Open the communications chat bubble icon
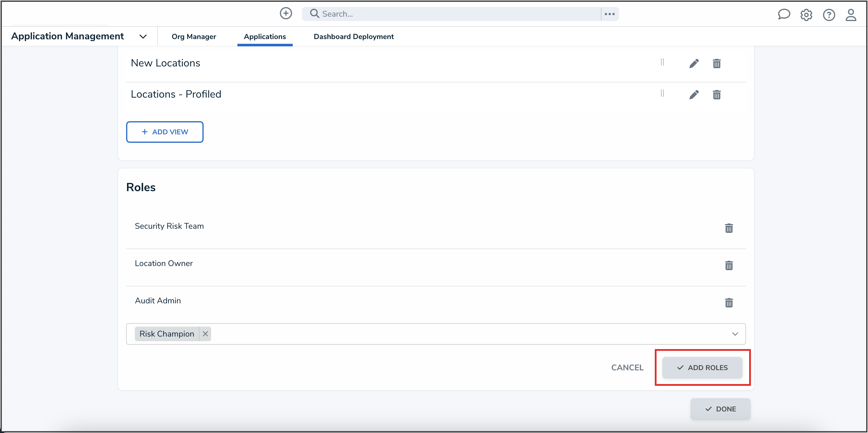The width and height of the screenshot is (868, 433). [x=784, y=14]
